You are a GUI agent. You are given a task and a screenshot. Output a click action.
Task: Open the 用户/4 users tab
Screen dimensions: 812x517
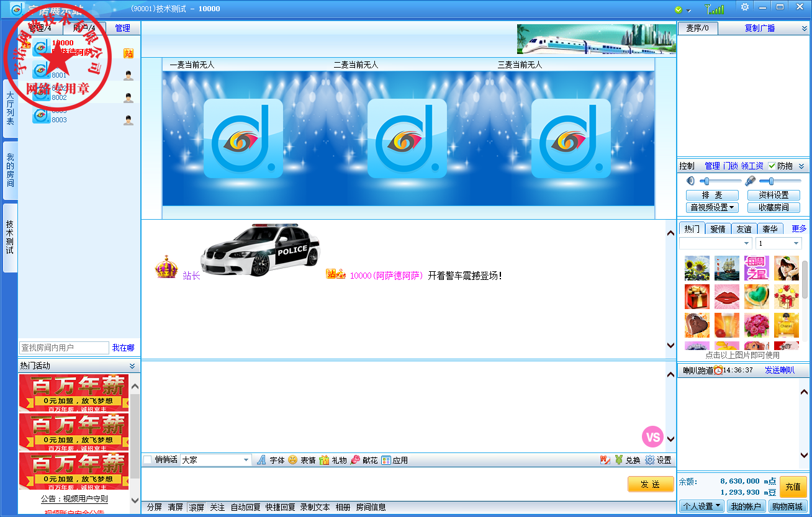(x=84, y=28)
